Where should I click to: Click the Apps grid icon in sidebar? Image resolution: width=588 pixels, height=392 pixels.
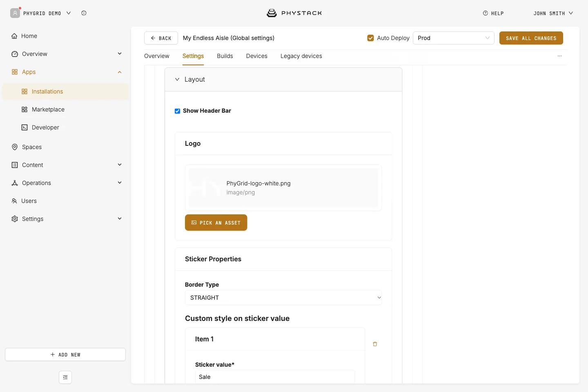pyautogui.click(x=15, y=72)
